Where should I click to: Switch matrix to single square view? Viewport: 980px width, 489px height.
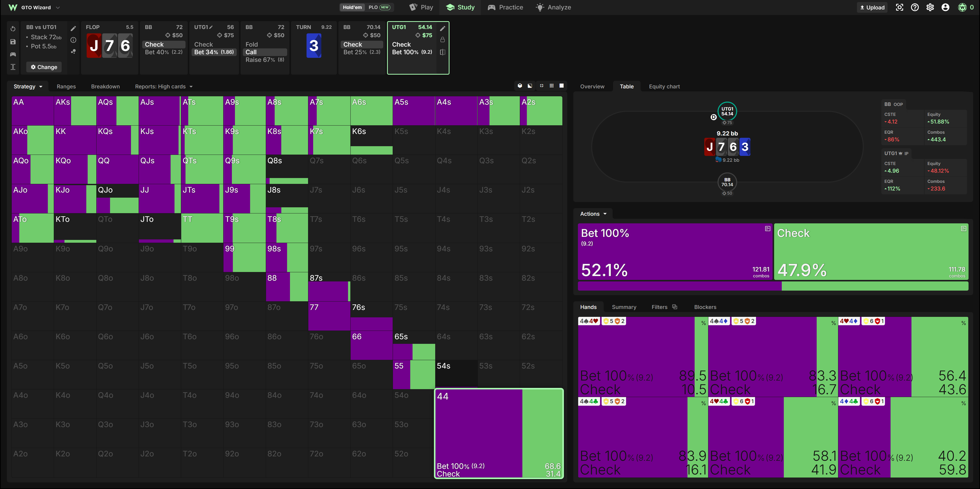click(562, 86)
